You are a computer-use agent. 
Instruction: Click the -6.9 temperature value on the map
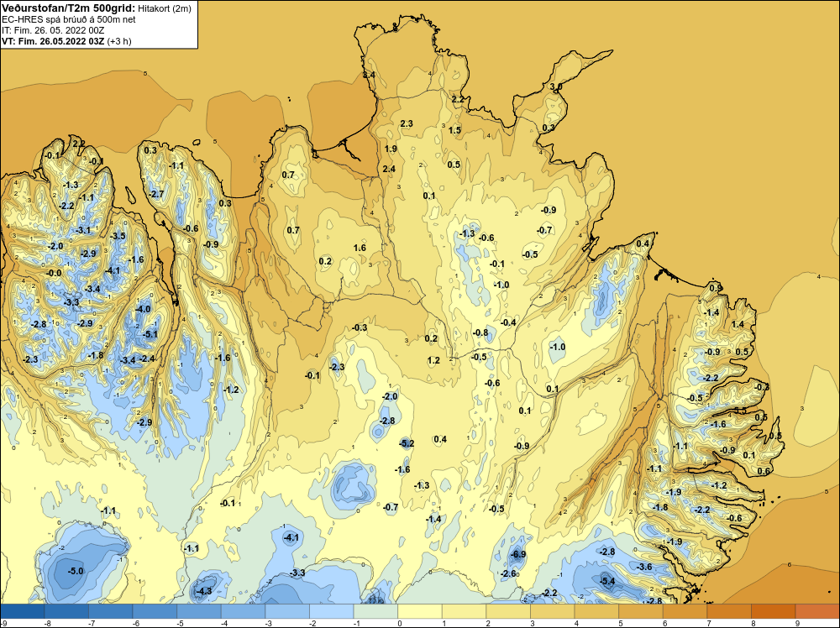click(x=518, y=554)
